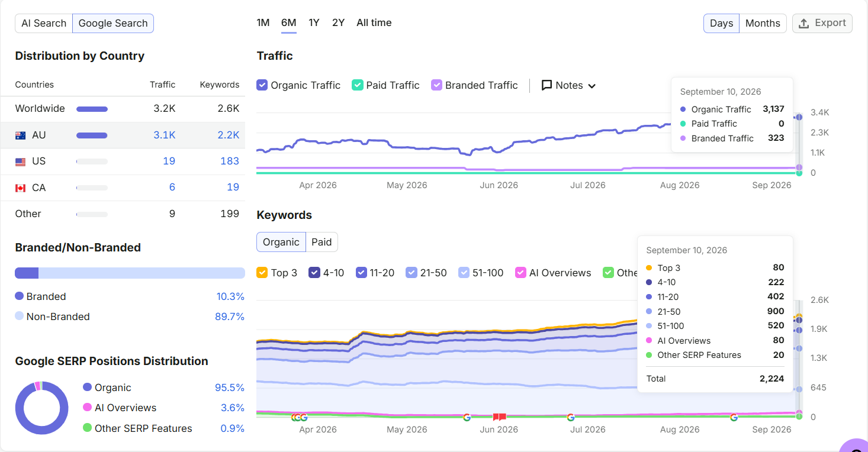Disable the 4-10 positions checkbox

[314, 273]
